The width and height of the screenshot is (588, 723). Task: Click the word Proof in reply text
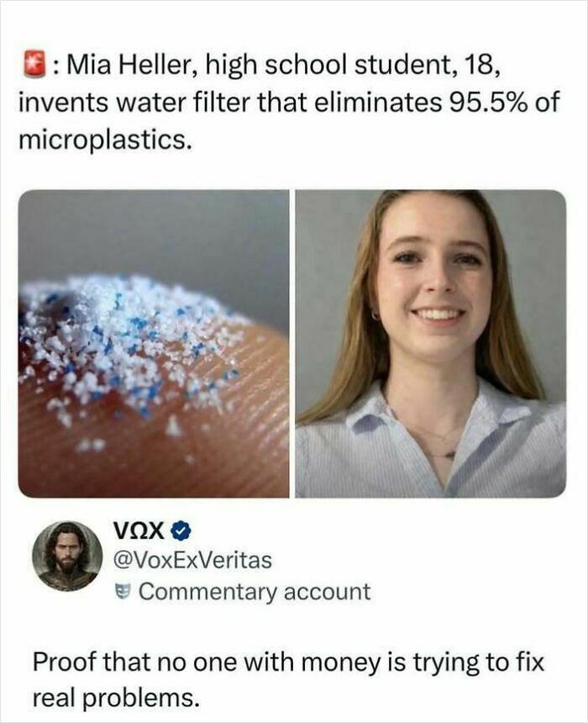64,662
